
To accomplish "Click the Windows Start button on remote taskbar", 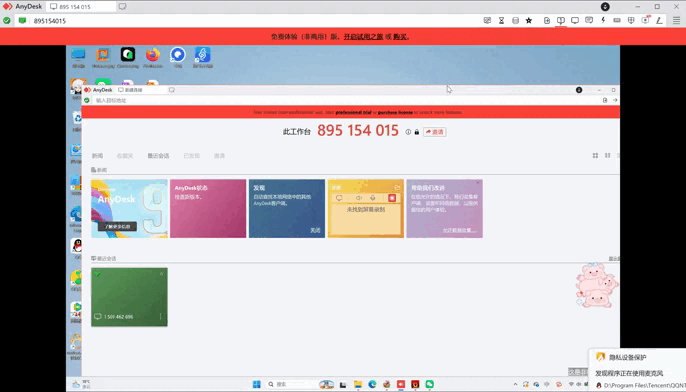I will pyautogui.click(x=257, y=384).
